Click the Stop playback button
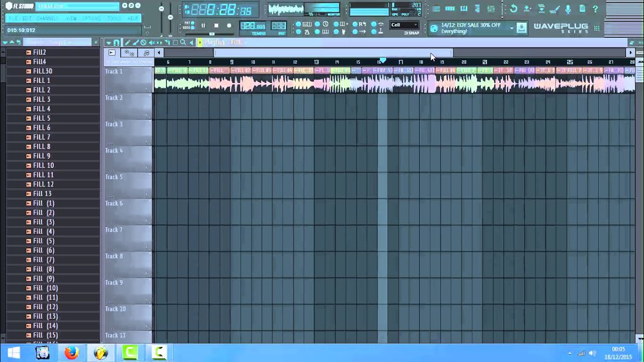This screenshot has height=362, width=644. pos(216,26)
